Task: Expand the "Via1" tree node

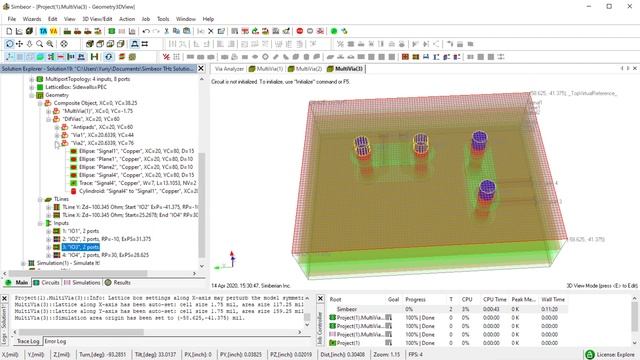Action: (x=57, y=135)
